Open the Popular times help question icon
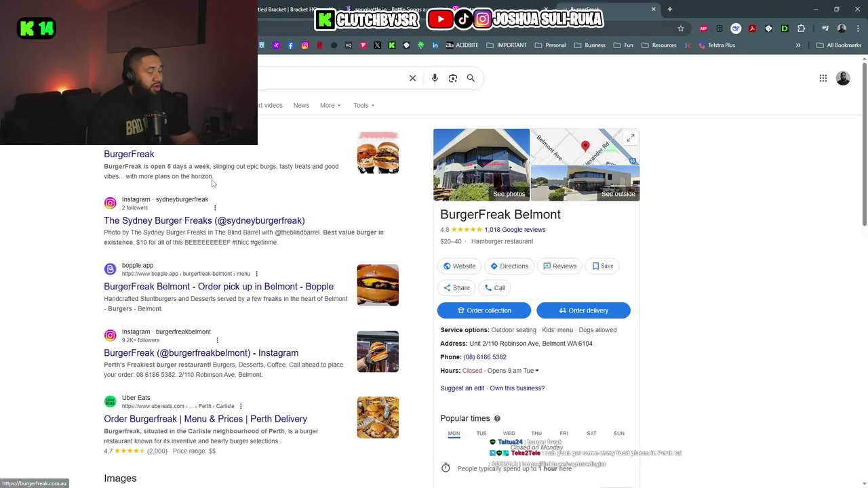868x488 pixels. [x=497, y=419]
